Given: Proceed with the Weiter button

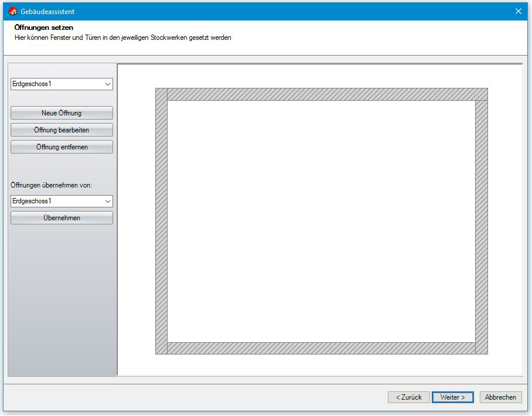Looking at the screenshot, I should coord(452,397).
